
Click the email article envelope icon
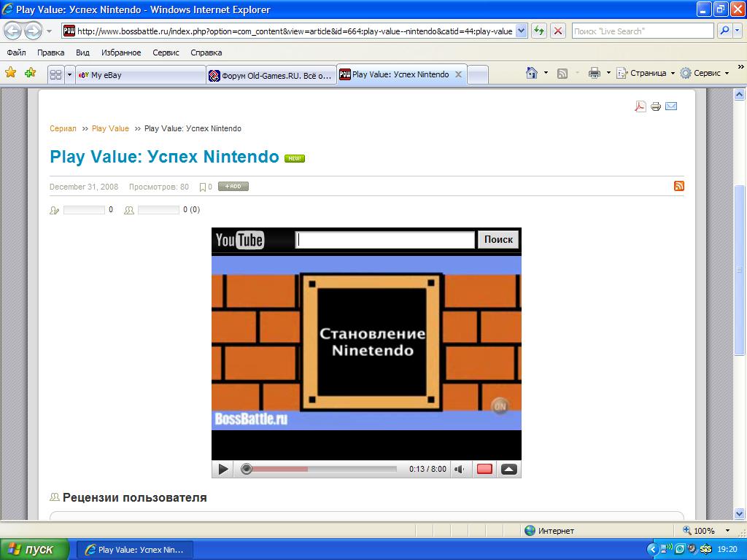pyautogui.click(x=671, y=106)
